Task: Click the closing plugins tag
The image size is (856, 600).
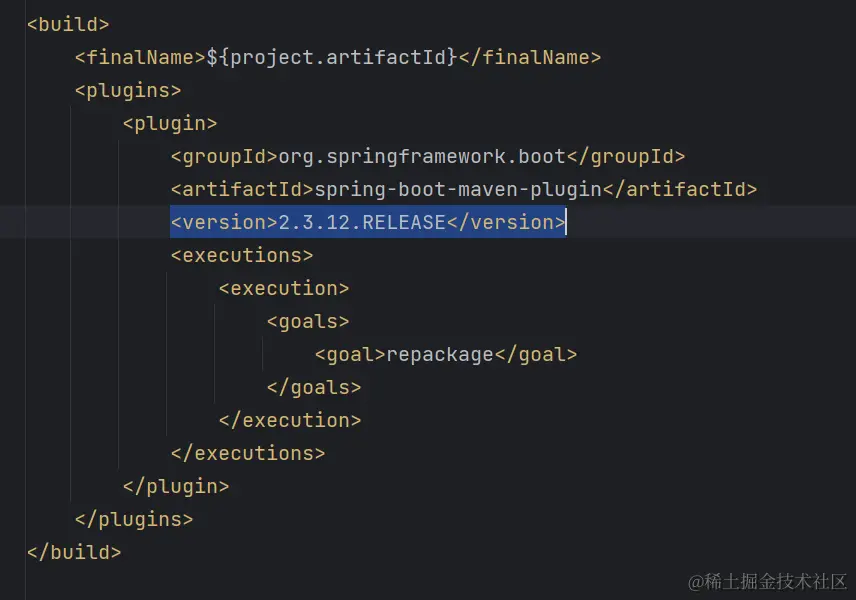Action: tap(133, 519)
